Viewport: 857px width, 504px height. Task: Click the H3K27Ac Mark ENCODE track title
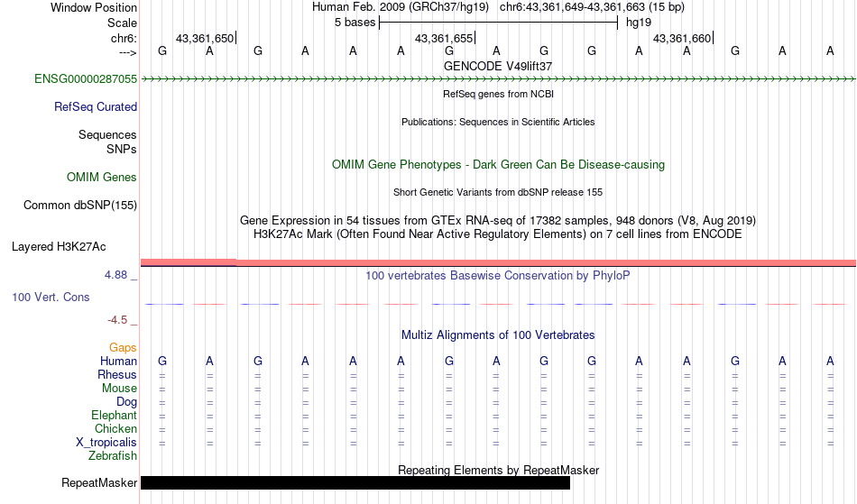pyautogui.click(x=498, y=234)
